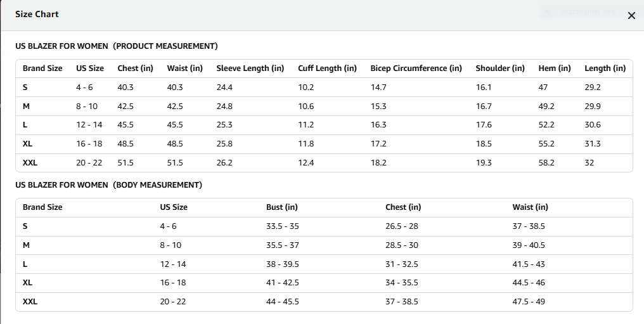Click the Shoulder (in) column header
644x324 pixels.
pos(500,68)
